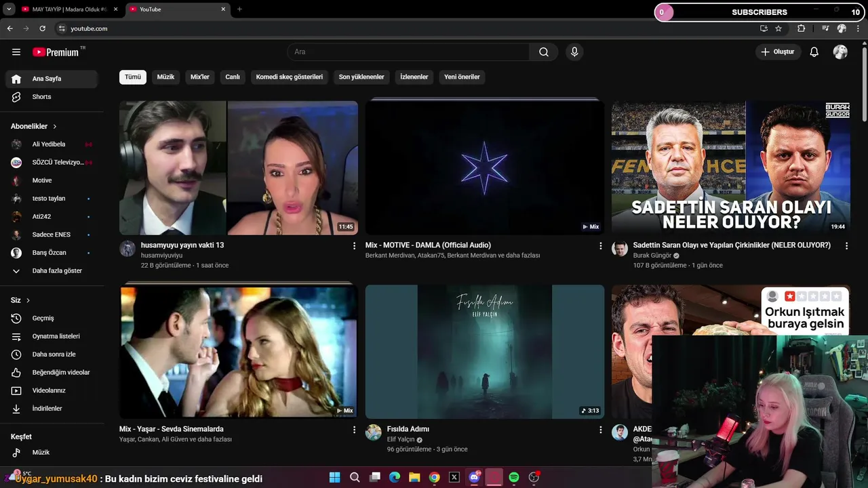Open Shorts from the sidebar

[x=52, y=97]
